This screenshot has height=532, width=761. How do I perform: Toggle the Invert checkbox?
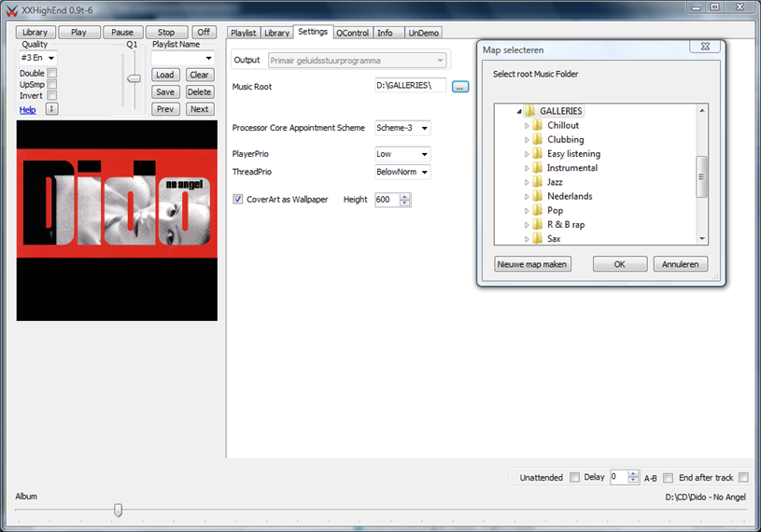[52, 95]
